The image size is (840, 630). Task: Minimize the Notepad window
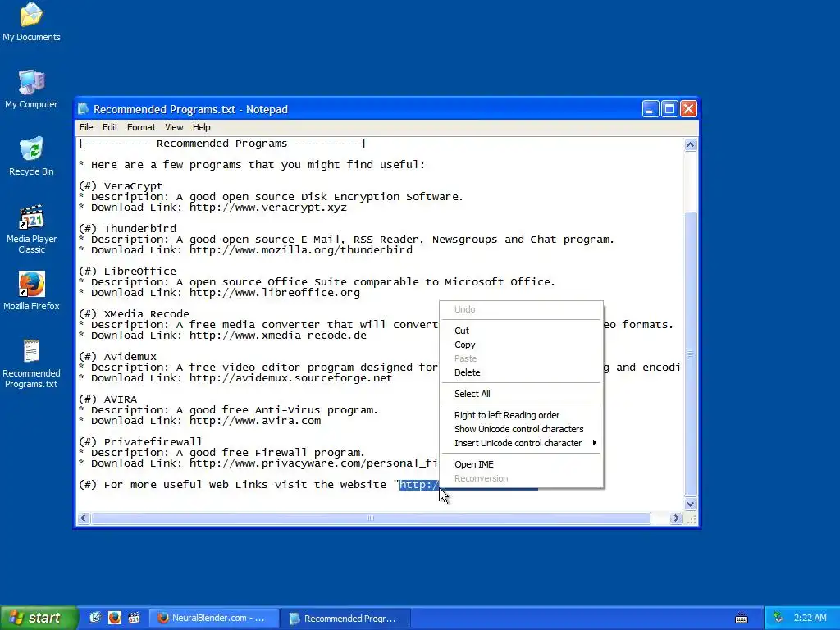650,109
